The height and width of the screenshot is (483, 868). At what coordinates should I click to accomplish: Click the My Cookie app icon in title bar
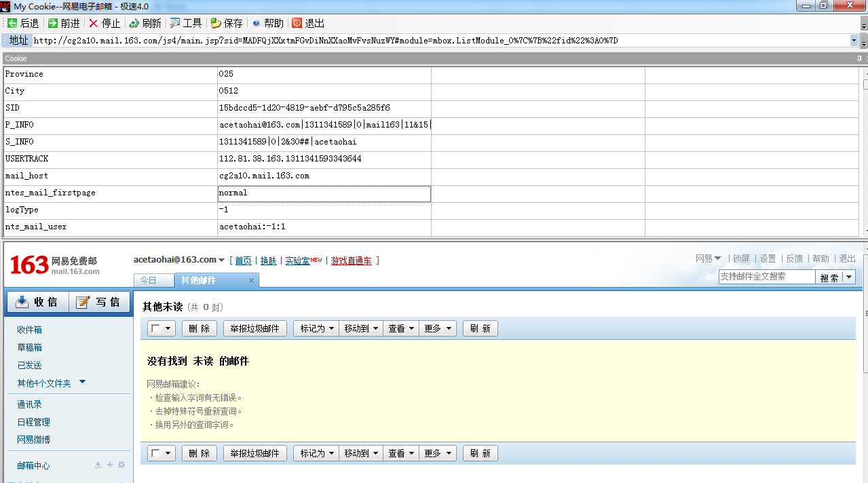pos(5,6)
